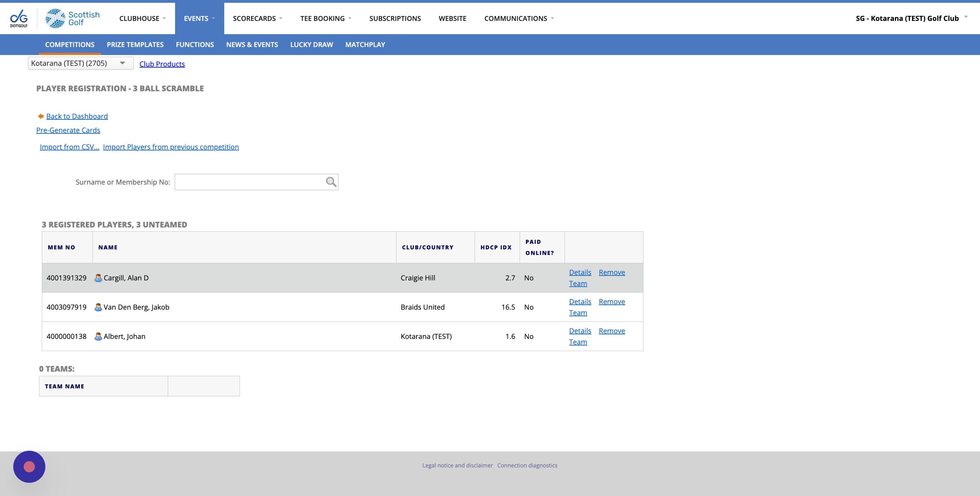Open the Kotarana (TEST) (2705) club dropdown
The image size is (980, 496).
[80, 63]
